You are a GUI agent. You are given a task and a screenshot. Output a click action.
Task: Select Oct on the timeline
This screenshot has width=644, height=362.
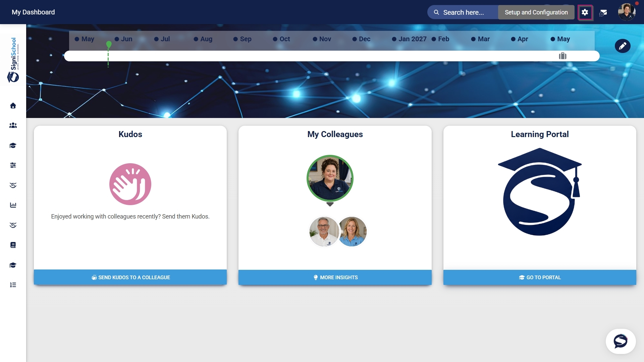coord(281,39)
